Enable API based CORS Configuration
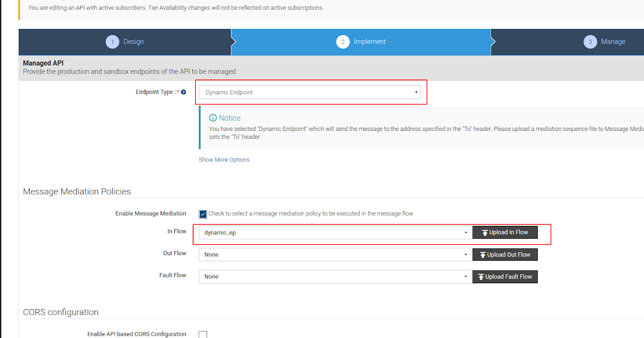Viewport: 644px width, 338px height. [x=203, y=334]
